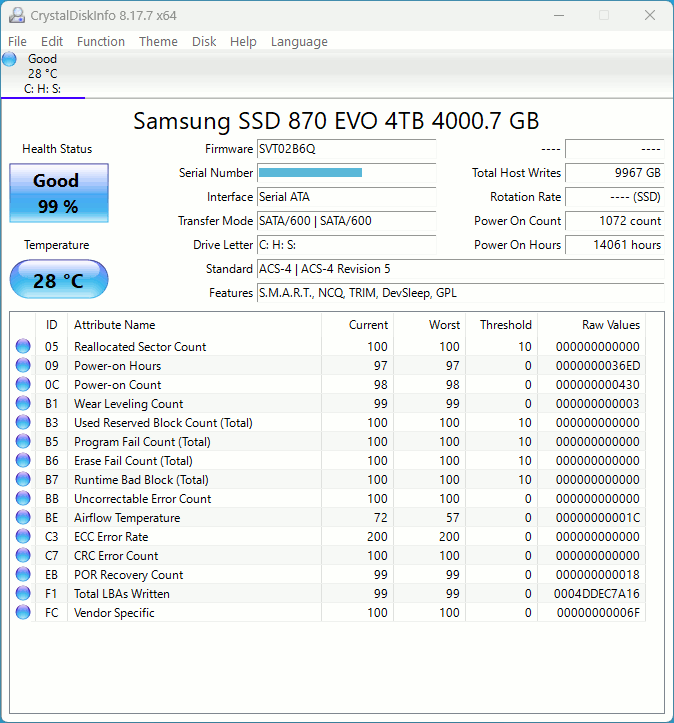Click status orb for Used Reserved Block Count
Viewport: 674px width, 723px height.
point(23,422)
